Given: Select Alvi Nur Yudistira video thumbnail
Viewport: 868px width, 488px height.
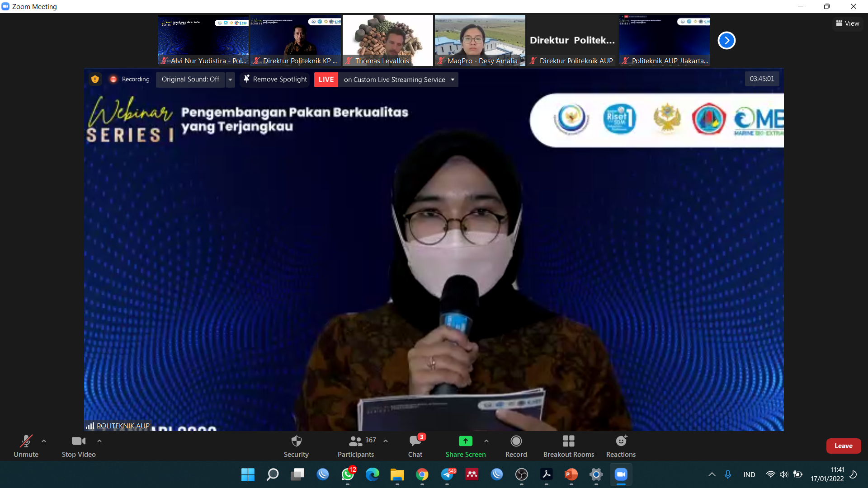Looking at the screenshot, I should [x=203, y=40].
